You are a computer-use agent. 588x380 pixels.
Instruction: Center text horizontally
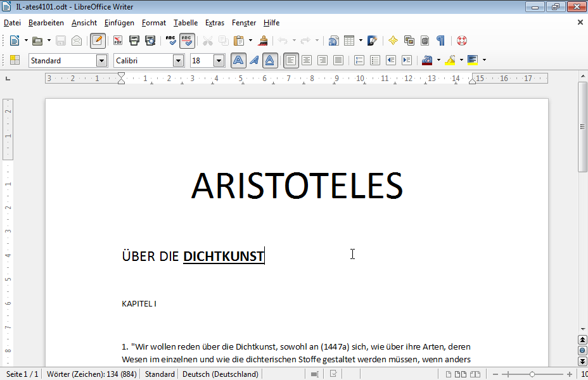307,60
